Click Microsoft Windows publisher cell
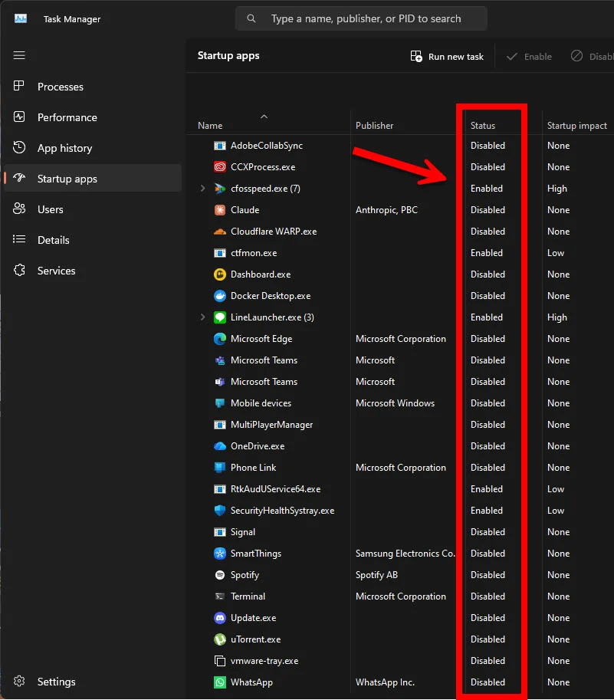This screenshot has height=700, width=614. click(x=395, y=403)
